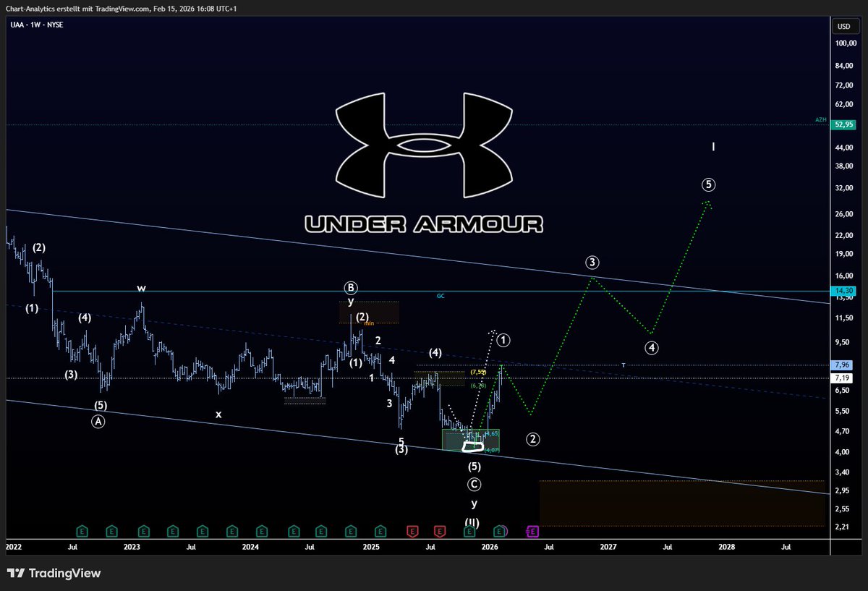Select the 52,95 AZH price label
This screenshot has height=591, width=868.
[x=843, y=125]
